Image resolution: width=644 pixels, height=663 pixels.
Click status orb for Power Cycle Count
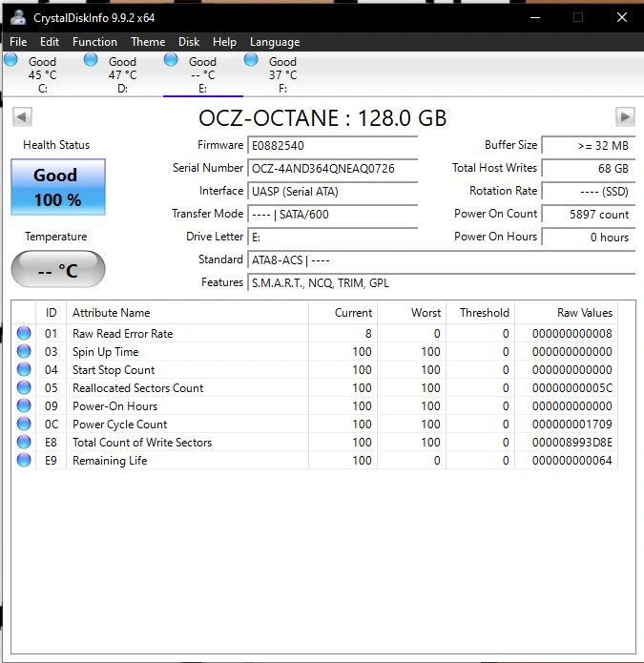[24, 424]
